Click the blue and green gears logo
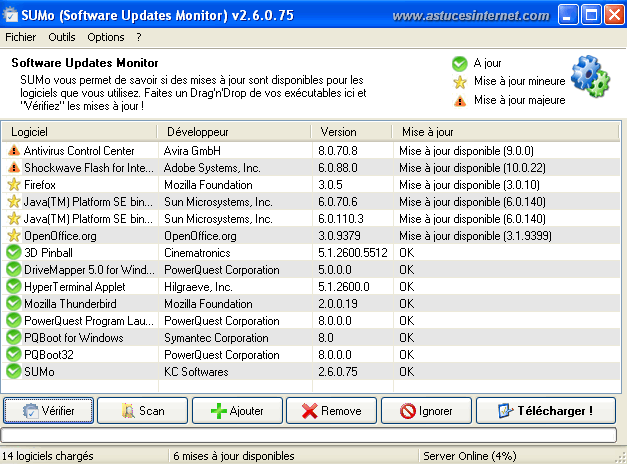The image size is (627, 464). click(591, 76)
